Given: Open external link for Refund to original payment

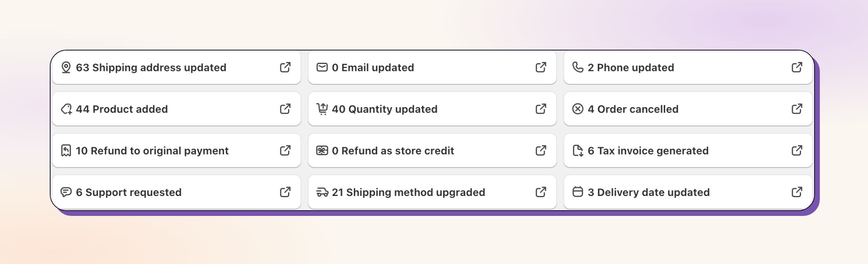Looking at the screenshot, I should (x=285, y=150).
